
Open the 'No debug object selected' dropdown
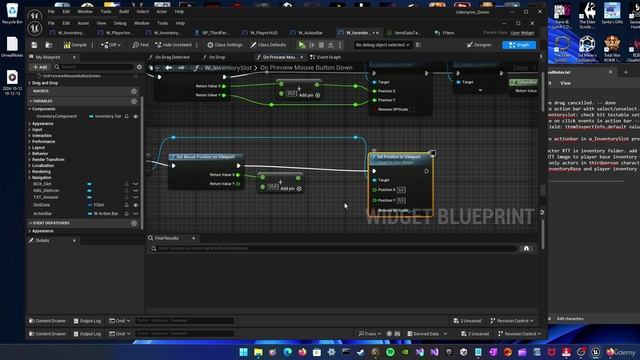coord(382,45)
